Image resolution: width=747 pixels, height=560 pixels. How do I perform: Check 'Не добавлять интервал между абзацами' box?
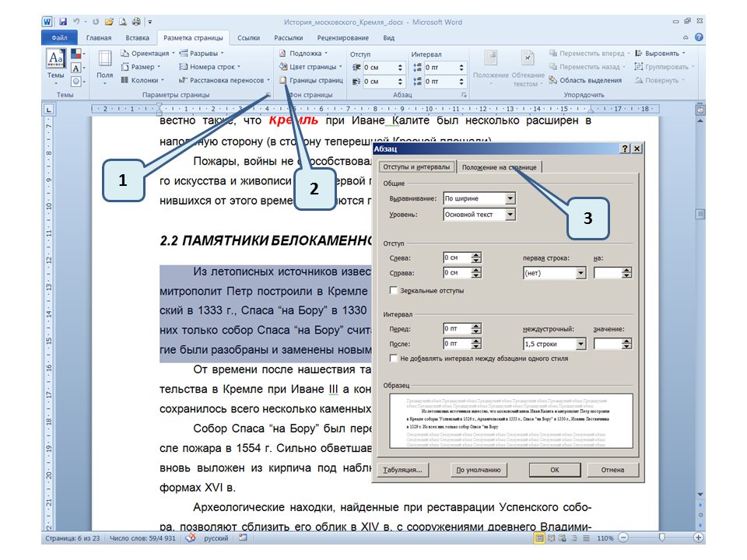[x=394, y=359]
